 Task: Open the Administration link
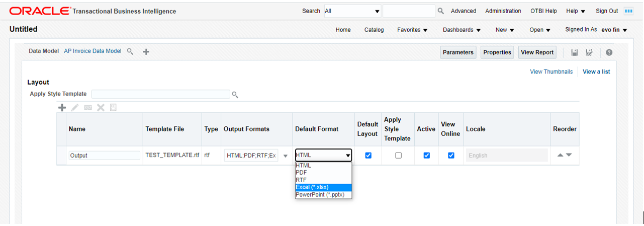click(503, 11)
